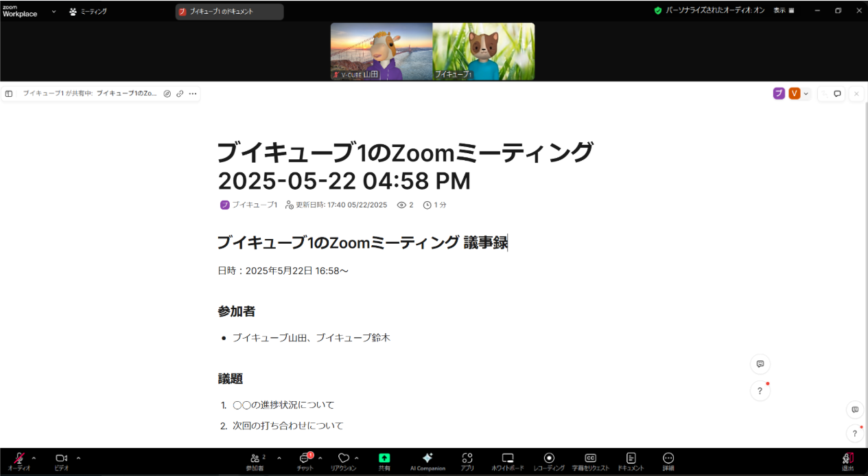
Task: Expand collaborator list chevron beside V avatar
Action: pyautogui.click(x=806, y=93)
